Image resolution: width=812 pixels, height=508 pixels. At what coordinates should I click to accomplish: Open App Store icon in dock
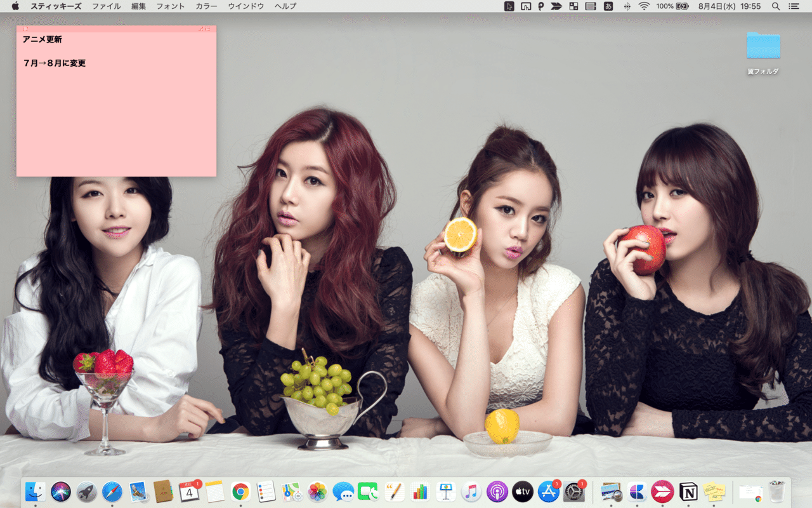tap(548, 491)
